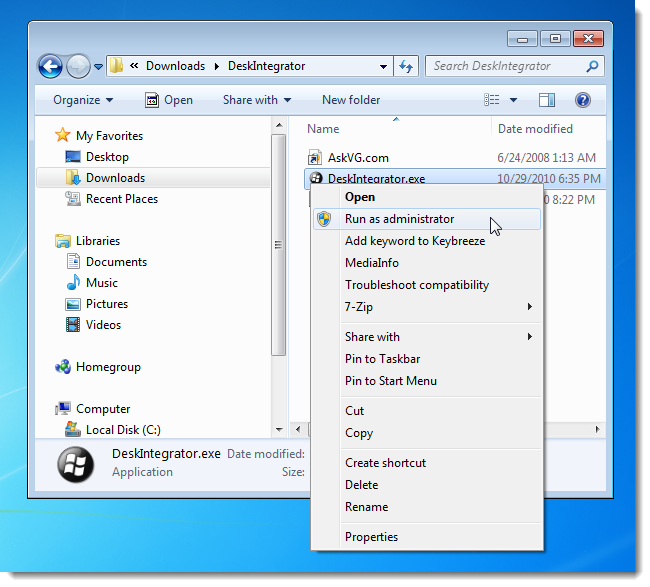Open the view options dropdown arrow
The width and height of the screenshot is (650, 587).
(513, 100)
